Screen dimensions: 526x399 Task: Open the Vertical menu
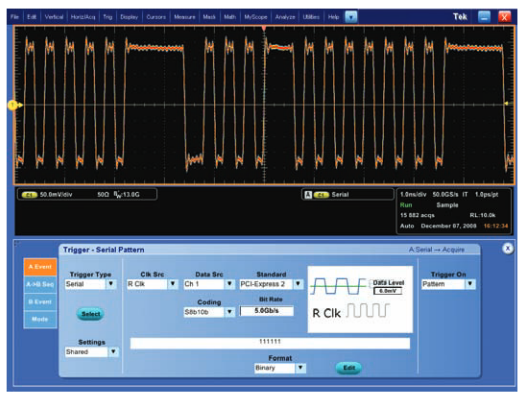coord(54,17)
